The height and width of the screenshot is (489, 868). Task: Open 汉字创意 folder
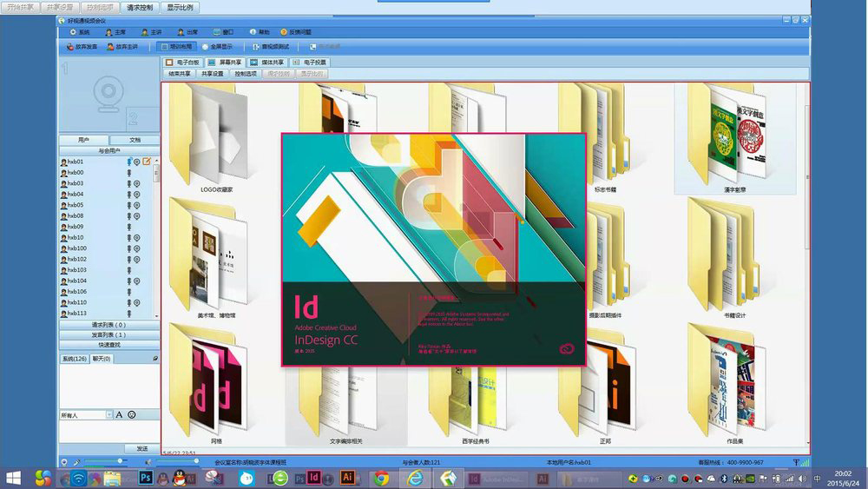[735, 138]
